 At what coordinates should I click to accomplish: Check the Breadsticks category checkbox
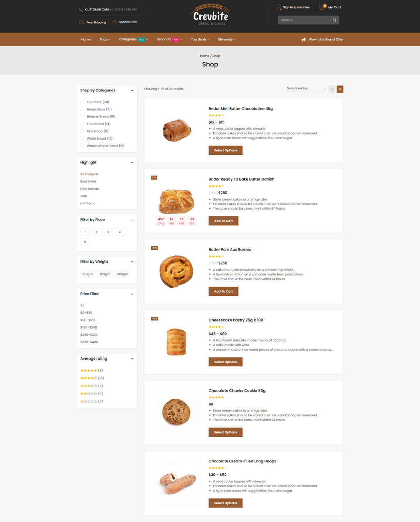tap(82, 109)
